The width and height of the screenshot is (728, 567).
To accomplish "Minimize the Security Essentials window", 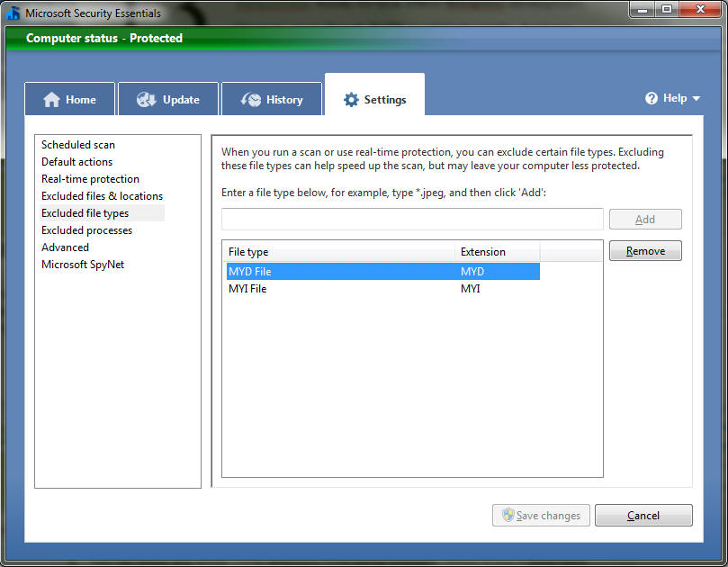I will (643, 9).
